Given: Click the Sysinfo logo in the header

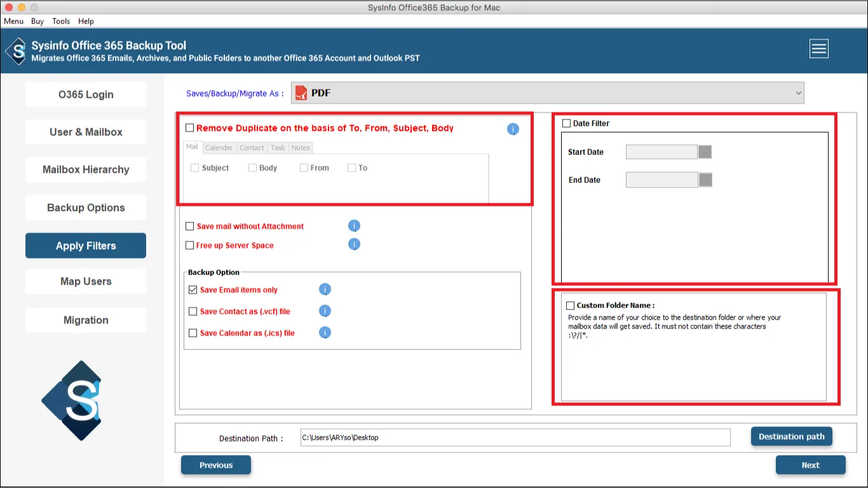Looking at the screenshot, I should [x=17, y=51].
